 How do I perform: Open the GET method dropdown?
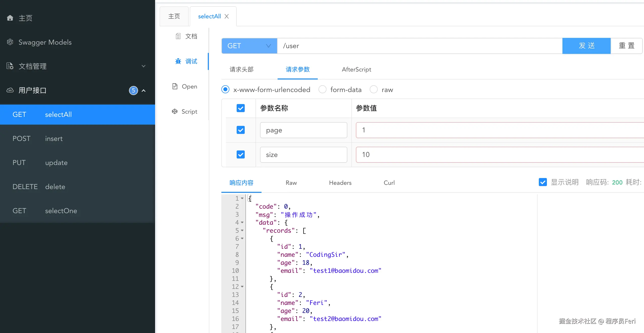[x=249, y=46]
